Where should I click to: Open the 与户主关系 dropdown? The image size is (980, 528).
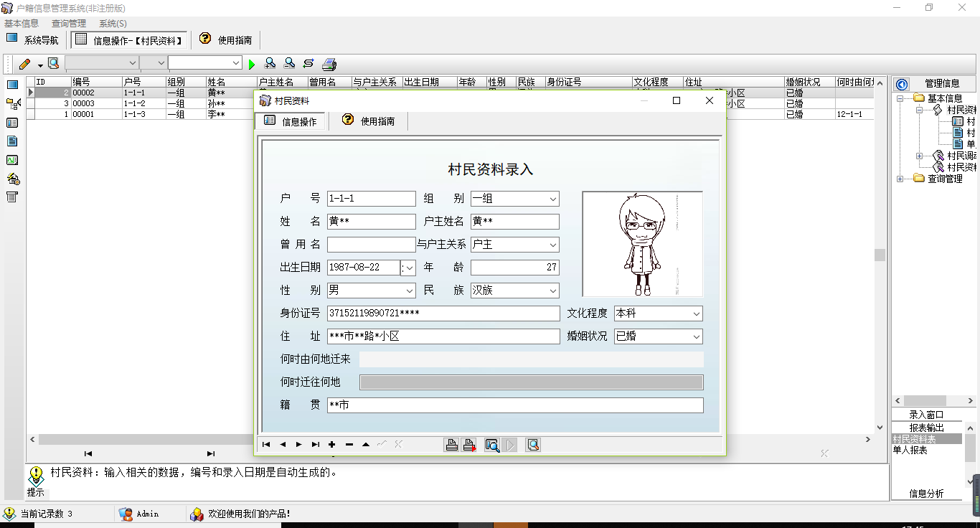point(552,245)
